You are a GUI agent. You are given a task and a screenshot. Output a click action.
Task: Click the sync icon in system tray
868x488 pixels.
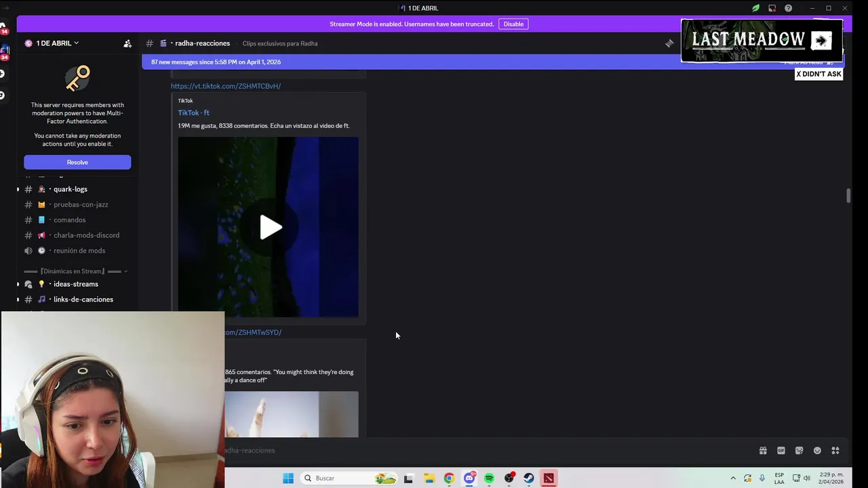(747, 479)
